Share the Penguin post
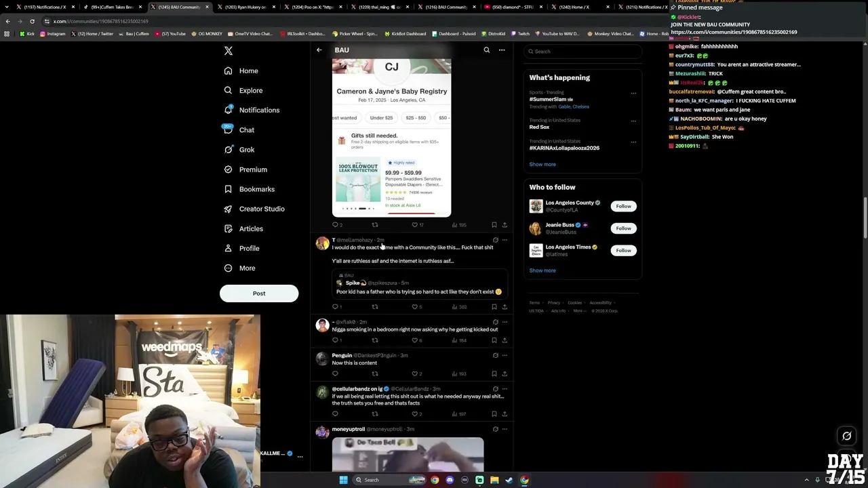868x488 pixels. [505, 373]
